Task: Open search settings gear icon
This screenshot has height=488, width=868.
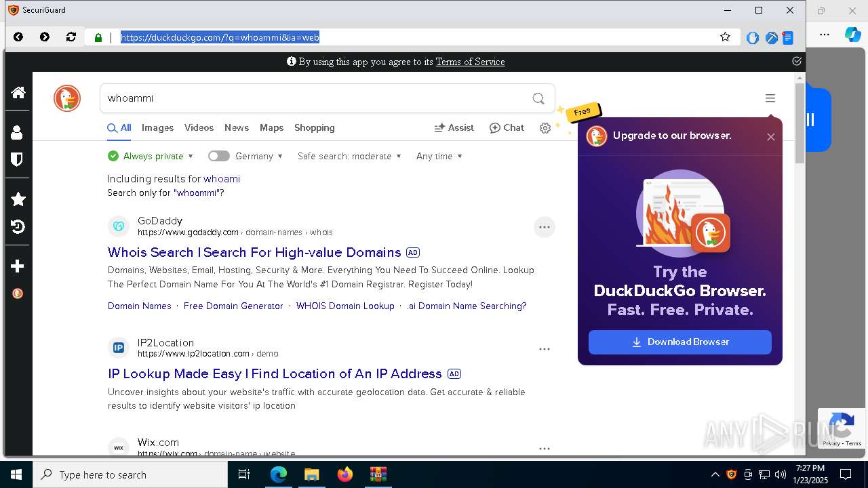Action: 545,128
